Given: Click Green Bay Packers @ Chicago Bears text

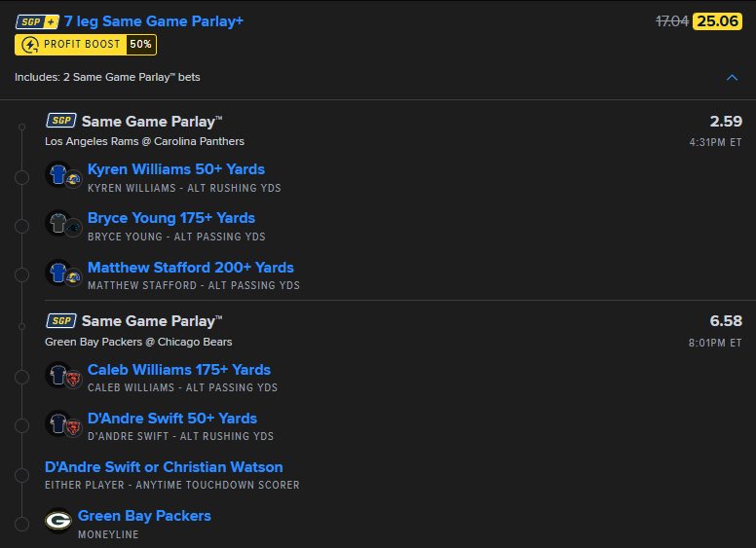Looking at the screenshot, I should (x=138, y=342).
